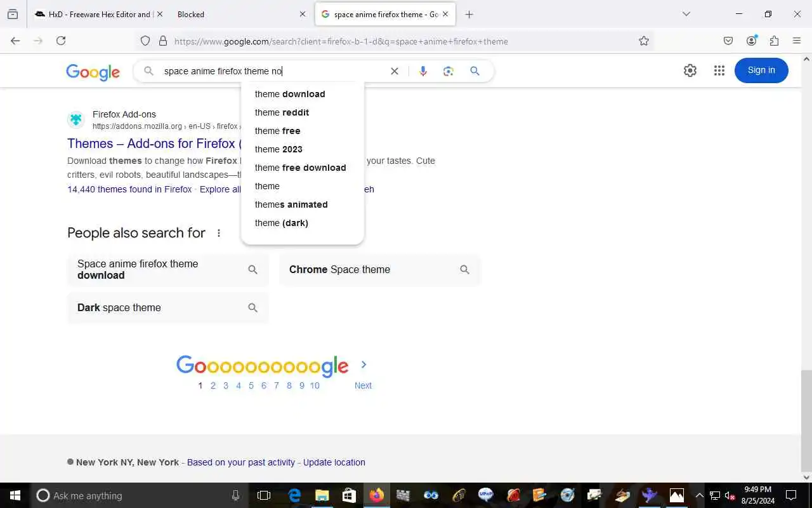Click the voice search microphone icon

click(x=423, y=71)
